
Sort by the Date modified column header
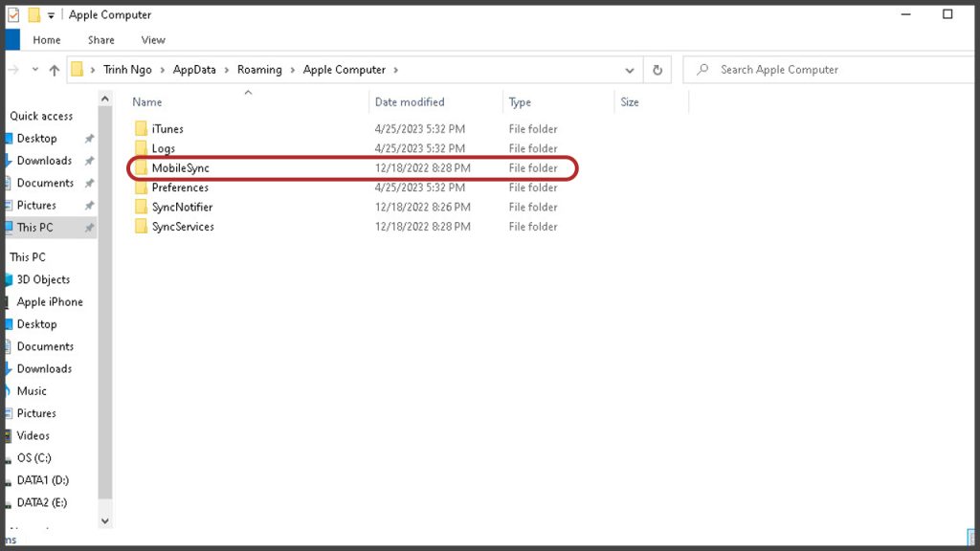click(x=410, y=102)
